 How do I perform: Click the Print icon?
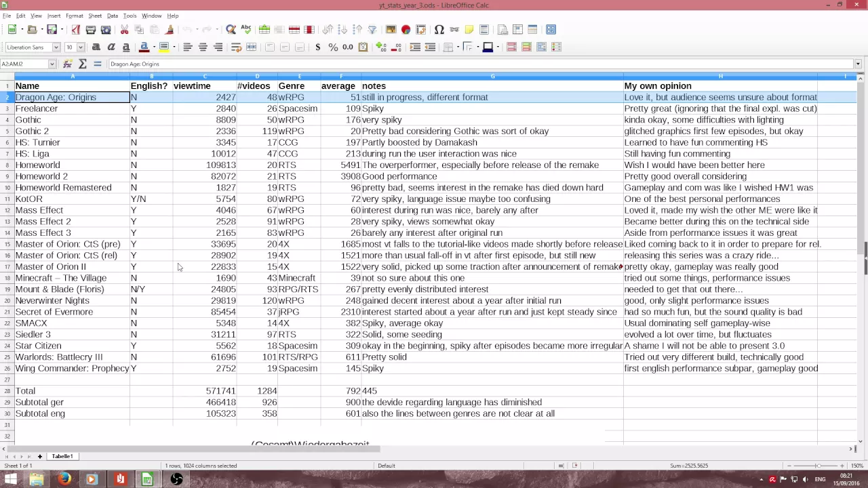[91, 30]
